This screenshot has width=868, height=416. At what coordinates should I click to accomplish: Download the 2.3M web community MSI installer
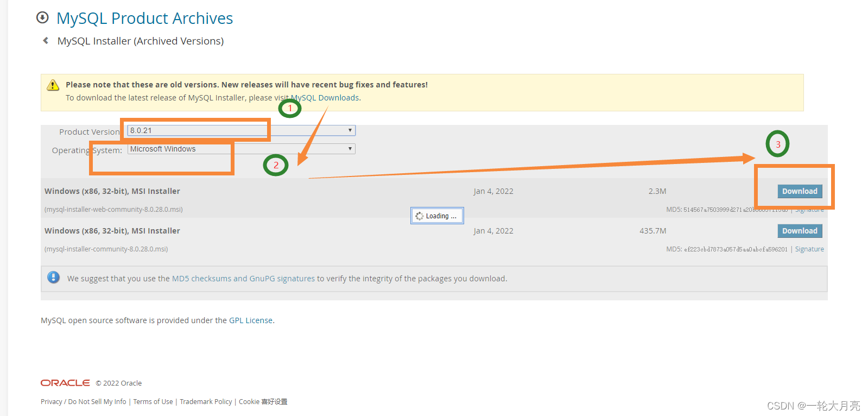[x=800, y=191]
